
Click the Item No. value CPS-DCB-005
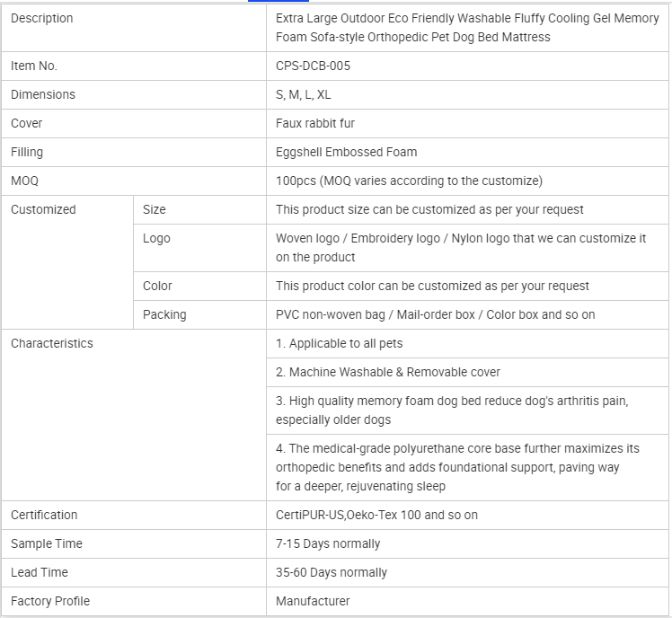pyautogui.click(x=313, y=66)
